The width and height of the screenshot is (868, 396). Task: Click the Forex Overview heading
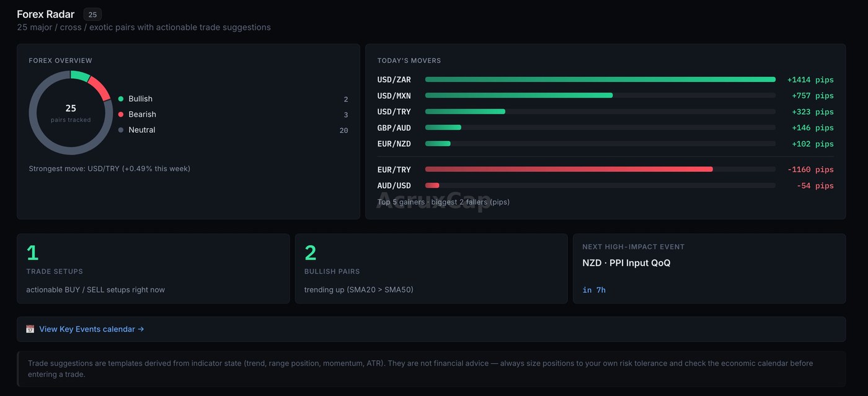tap(60, 60)
